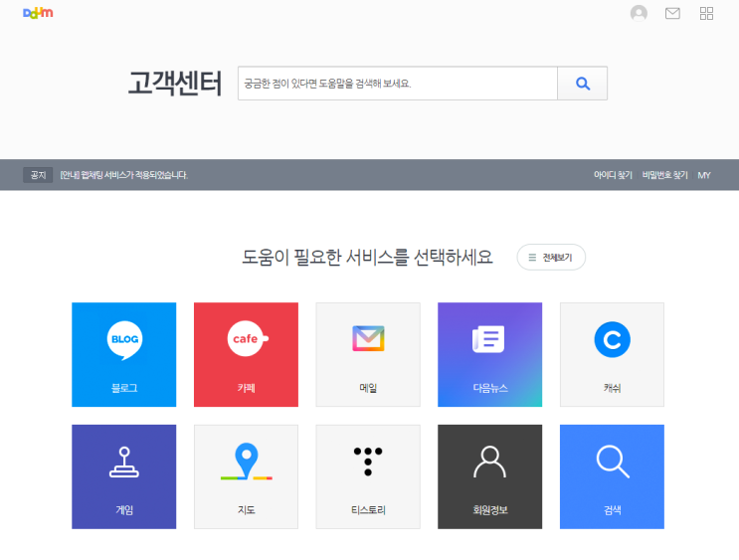Image resolution: width=739 pixels, height=560 pixels.
Task: Open the 아이디 찾기 link
Action: (613, 175)
